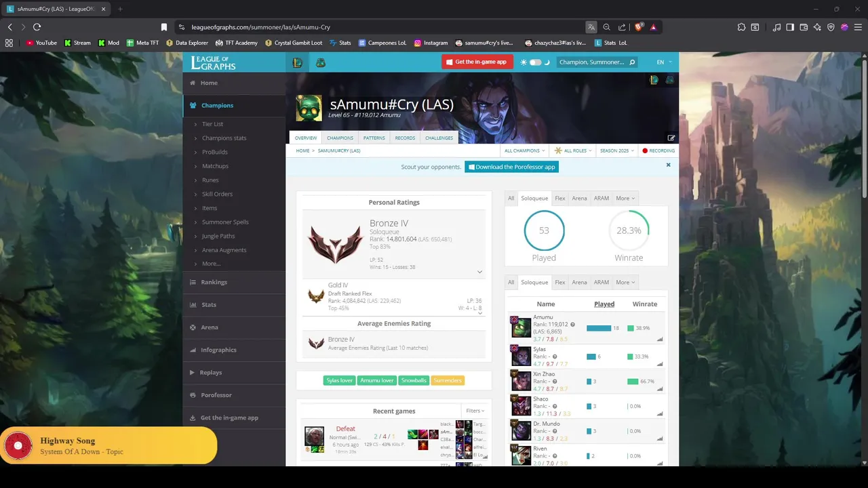The height and width of the screenshot is (488, 868).
Task: Open the Season 2025 dropdown
Action: [x=617, y=150]
